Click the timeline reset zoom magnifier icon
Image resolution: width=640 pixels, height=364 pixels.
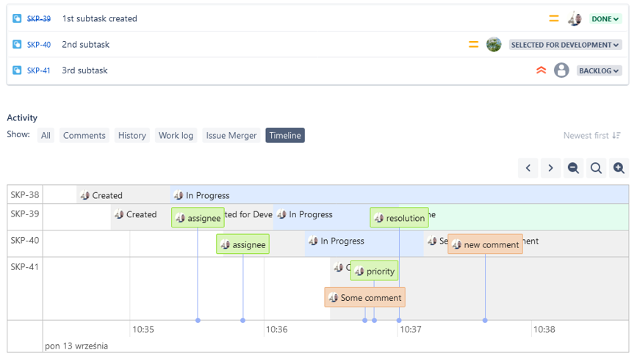[x=596, y=168]
